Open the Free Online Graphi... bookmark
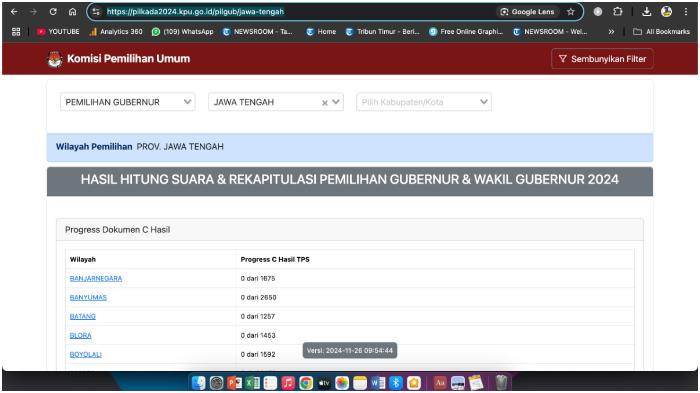 (x=466, y=32)
